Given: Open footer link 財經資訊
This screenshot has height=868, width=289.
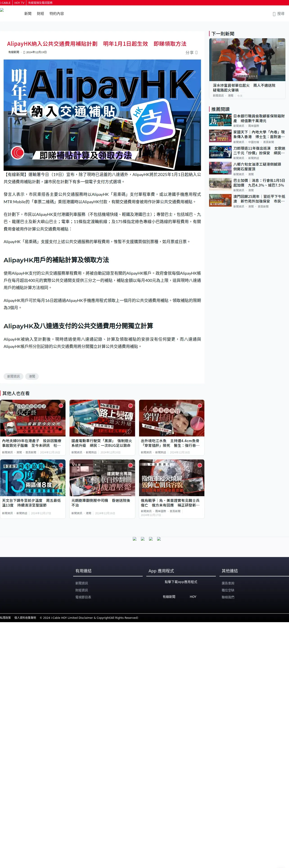Looking at the screenshot, I should click(x=81, y=590).
